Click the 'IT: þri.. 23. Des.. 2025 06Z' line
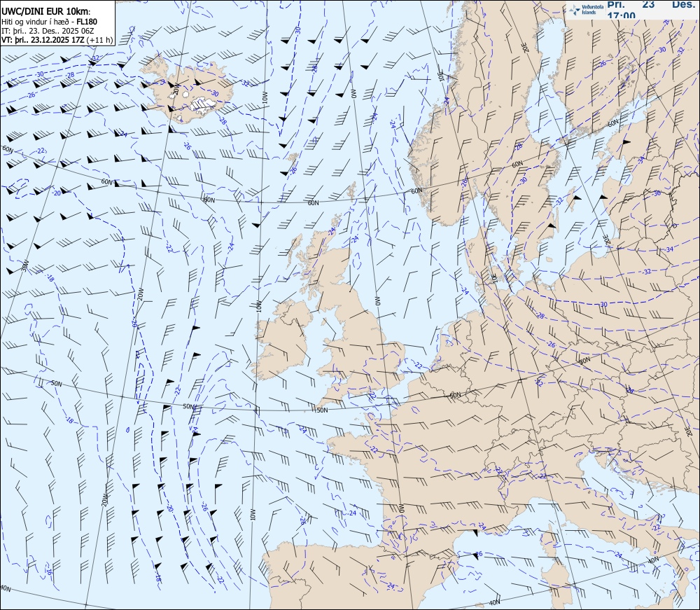700x610 pixels. (48, 31)
